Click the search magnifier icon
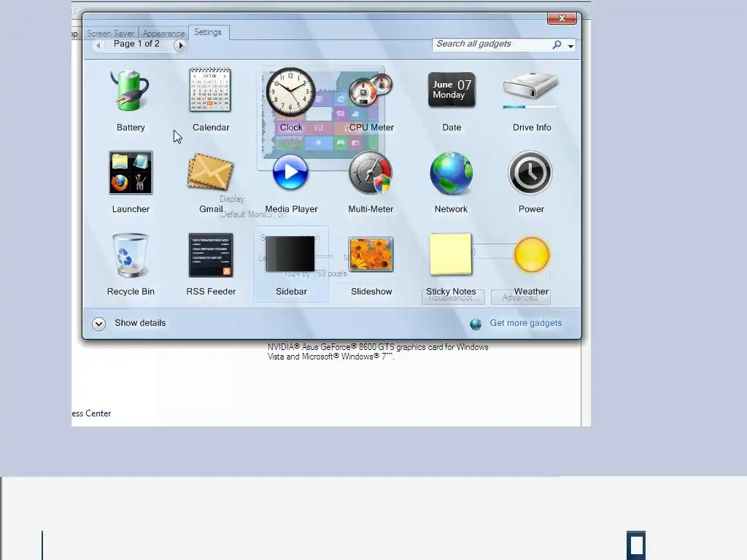The width and height of the screenshot is (747, 560). [x=557, y=44]
